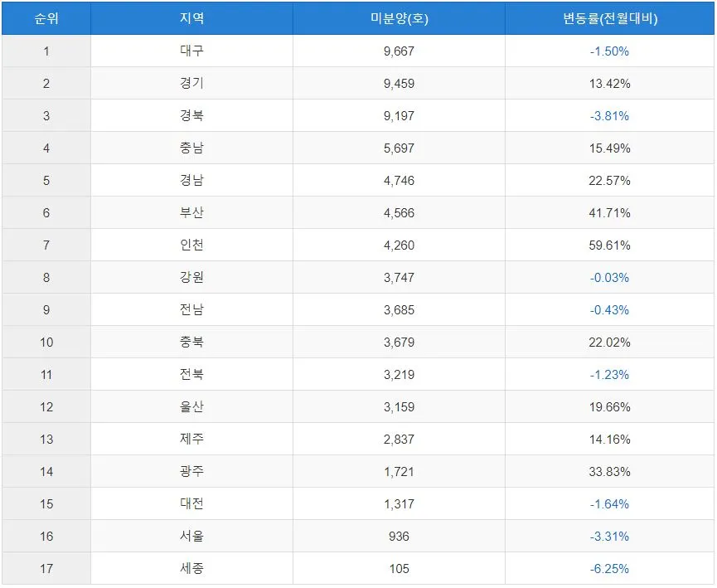Viewport: 717px width, 588px height.
Task: Click the -0.03% change rate for 강원
Action: [609, 277]
